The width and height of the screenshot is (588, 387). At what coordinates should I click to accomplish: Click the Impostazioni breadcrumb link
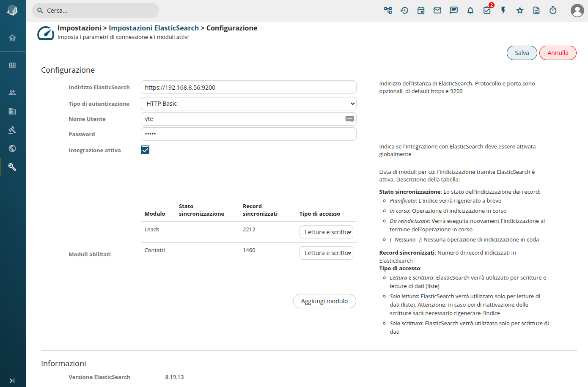(x=80, y=28)
